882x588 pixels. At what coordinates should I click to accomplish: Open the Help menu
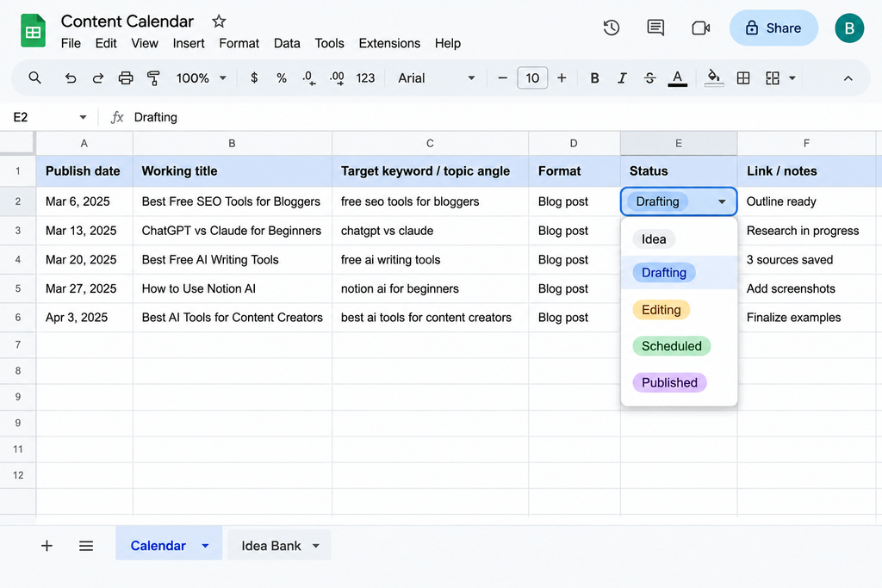point(447,43)
